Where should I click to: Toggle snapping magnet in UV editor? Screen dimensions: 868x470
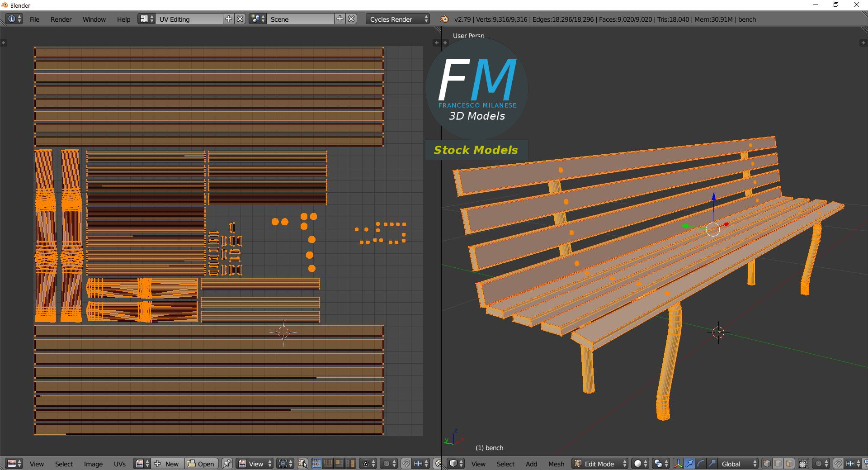(x=406, y=464)
